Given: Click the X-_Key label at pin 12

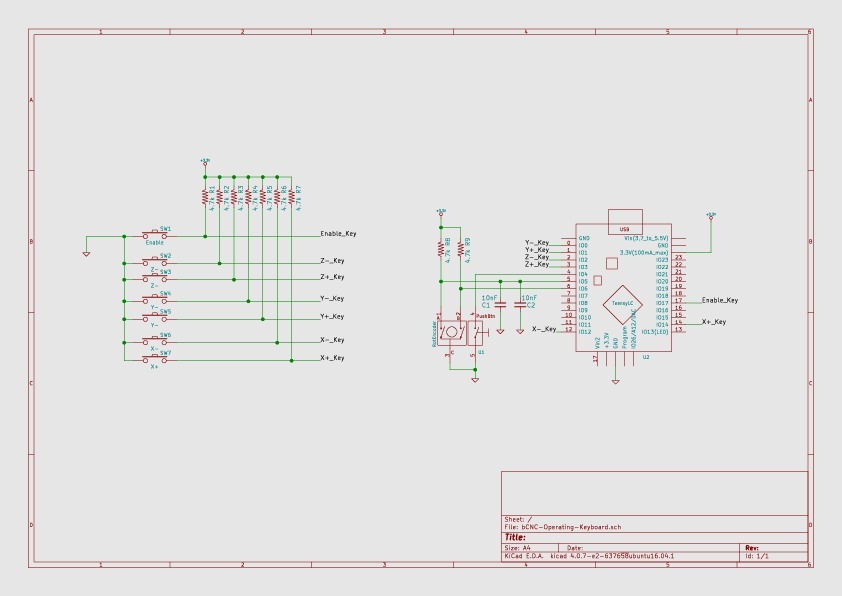Looking at the screenshot, I should 544,329.
